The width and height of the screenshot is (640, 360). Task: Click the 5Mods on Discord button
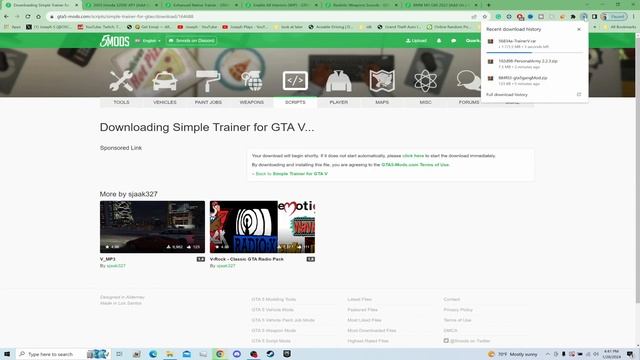(191, 41)
